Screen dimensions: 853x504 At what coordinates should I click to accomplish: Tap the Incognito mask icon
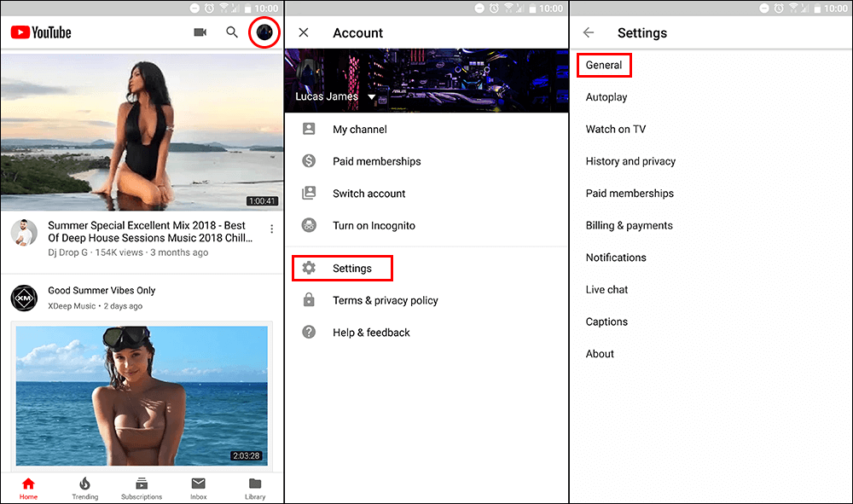pos(309,225)
